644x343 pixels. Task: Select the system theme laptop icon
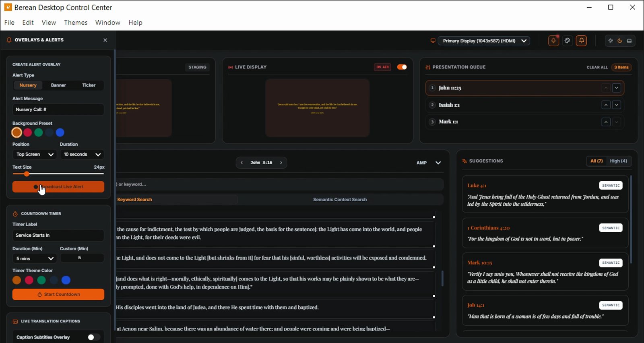pos(629,41)
